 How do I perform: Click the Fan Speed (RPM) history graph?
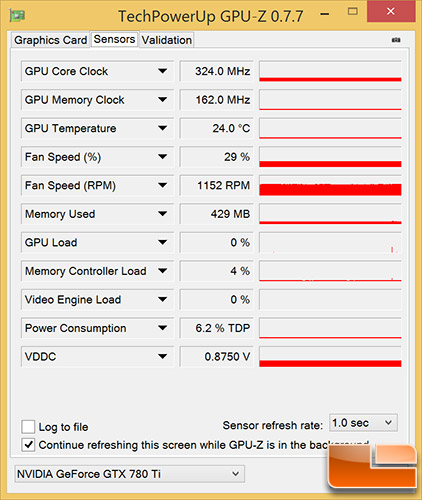click(x=330, y=185)
